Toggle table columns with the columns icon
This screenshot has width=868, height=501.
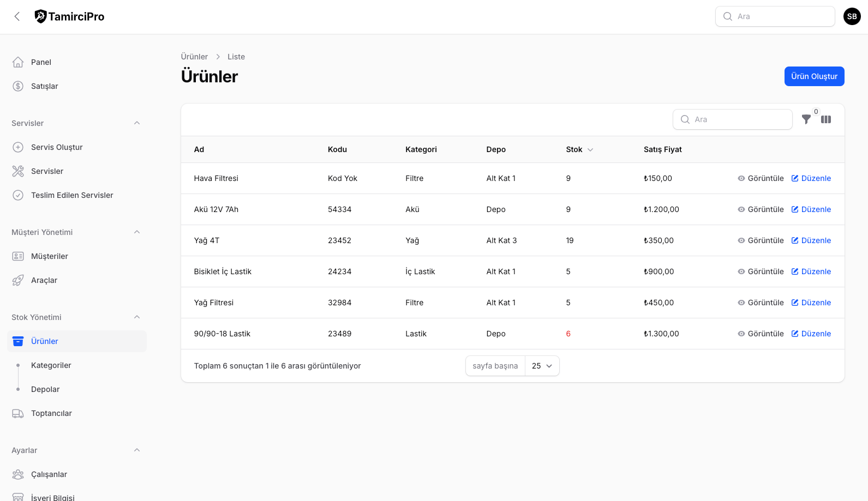pyautogui.click(x=826, y=119)
